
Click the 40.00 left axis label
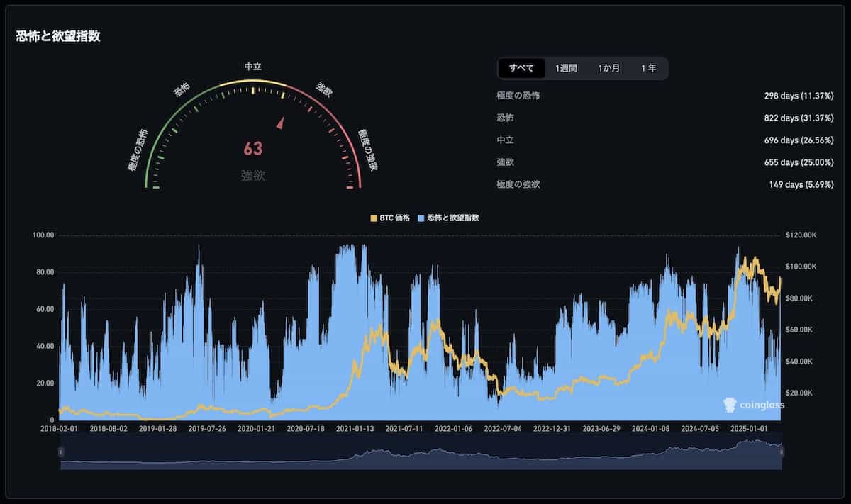pos(45,346)
